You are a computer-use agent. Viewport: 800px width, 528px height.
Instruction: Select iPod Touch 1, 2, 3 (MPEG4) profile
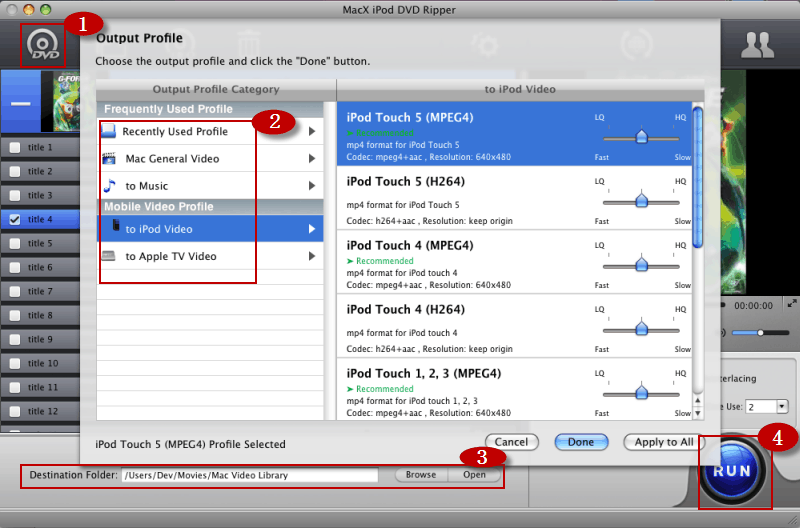coord(514,389)
